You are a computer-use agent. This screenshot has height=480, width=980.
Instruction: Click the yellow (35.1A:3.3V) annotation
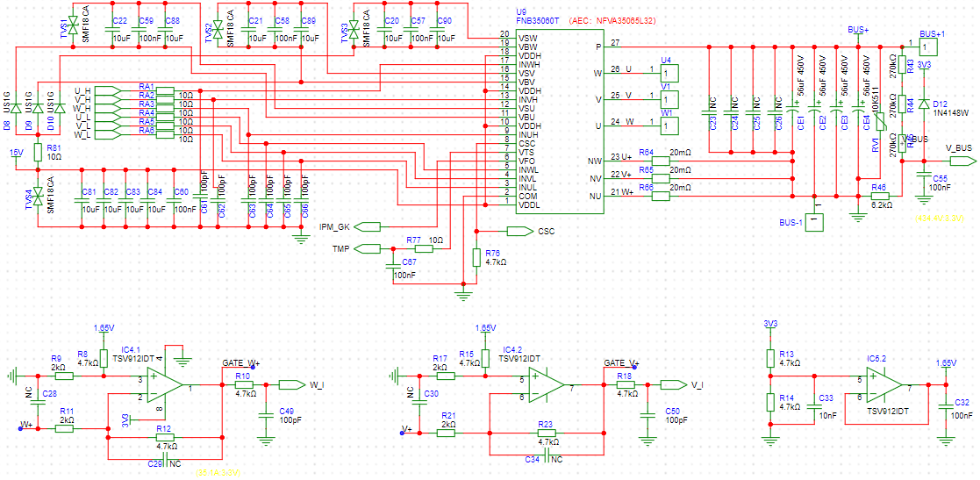click(x=218, y=472)
